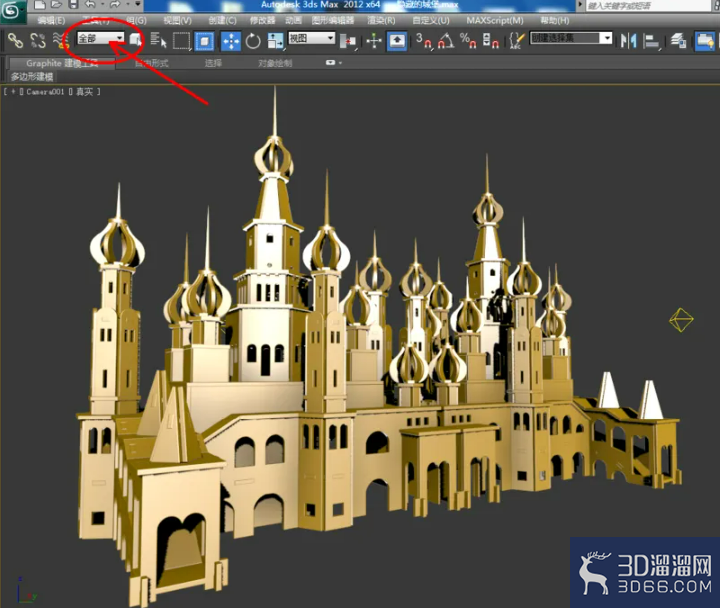Viewport: 720px width, 608px height.
Task: Toggle Spinner Snap
Action: [490, 40]
